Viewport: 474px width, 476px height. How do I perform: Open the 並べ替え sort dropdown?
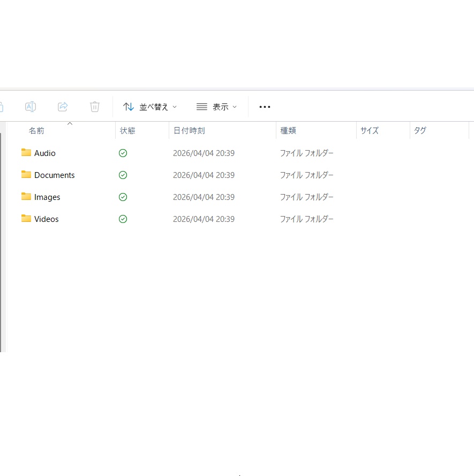tap(150, 107)
